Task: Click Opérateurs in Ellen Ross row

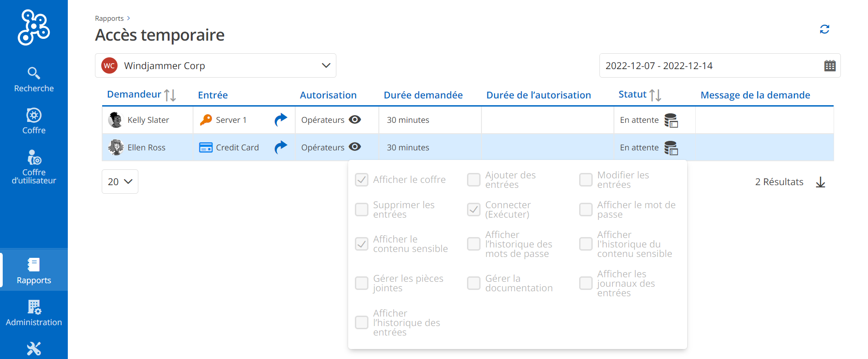Action: pos(323,148)
